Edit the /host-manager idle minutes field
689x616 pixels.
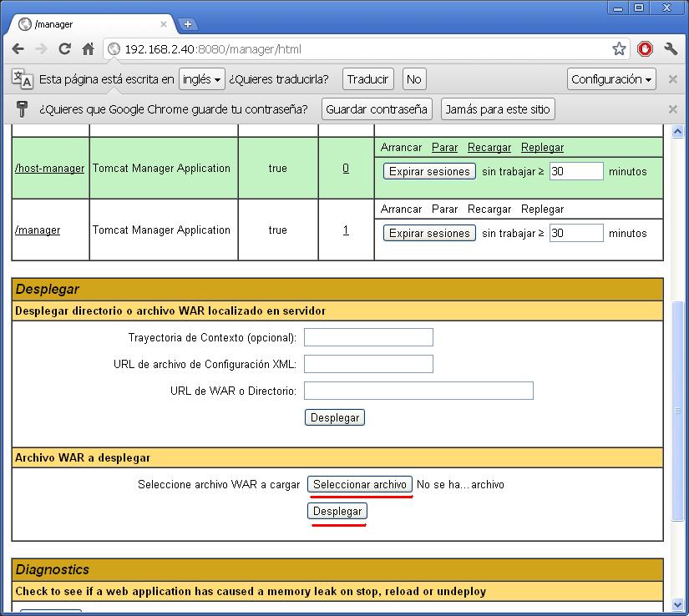click(576, 171)
